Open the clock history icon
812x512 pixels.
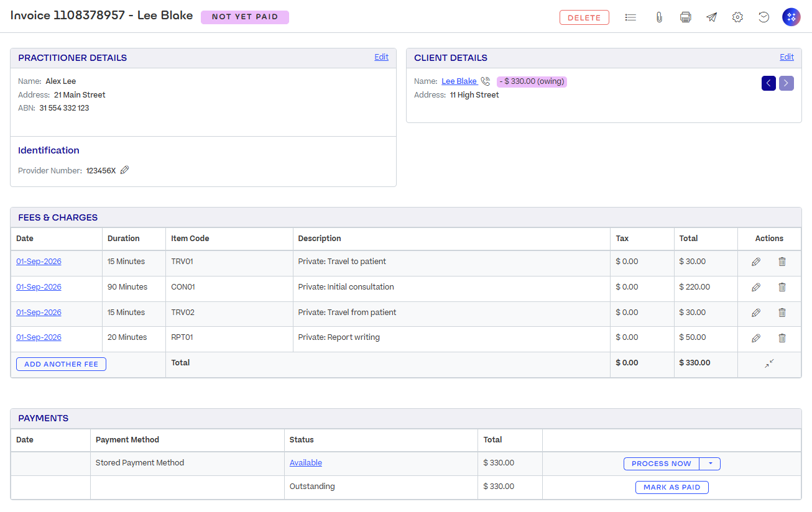(764, 17)
